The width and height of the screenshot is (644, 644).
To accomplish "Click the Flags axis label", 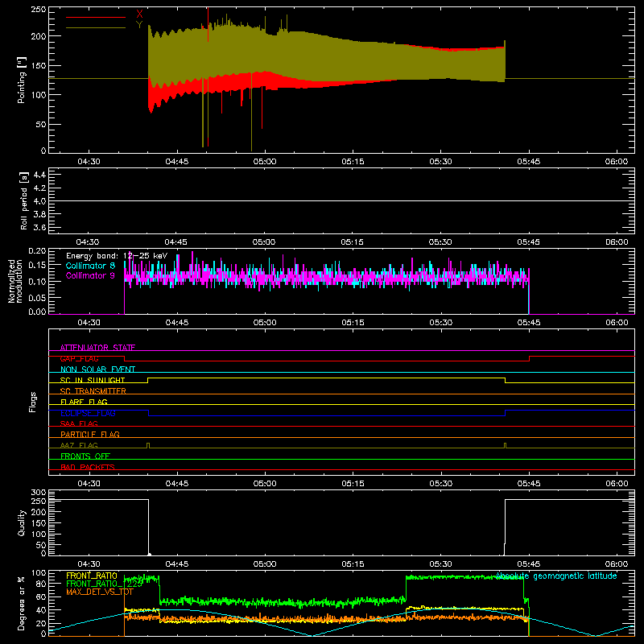I will 33,402.
